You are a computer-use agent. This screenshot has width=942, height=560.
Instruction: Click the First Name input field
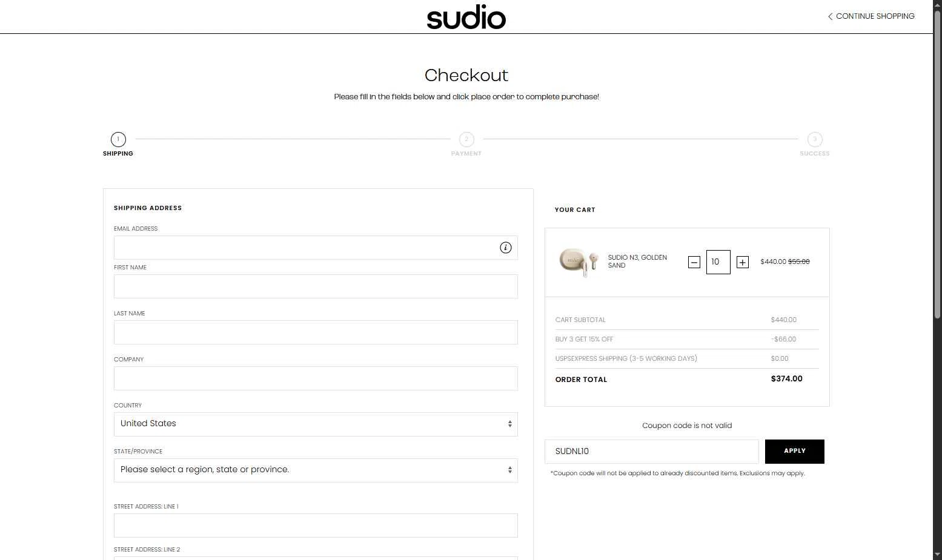[316, 286]
